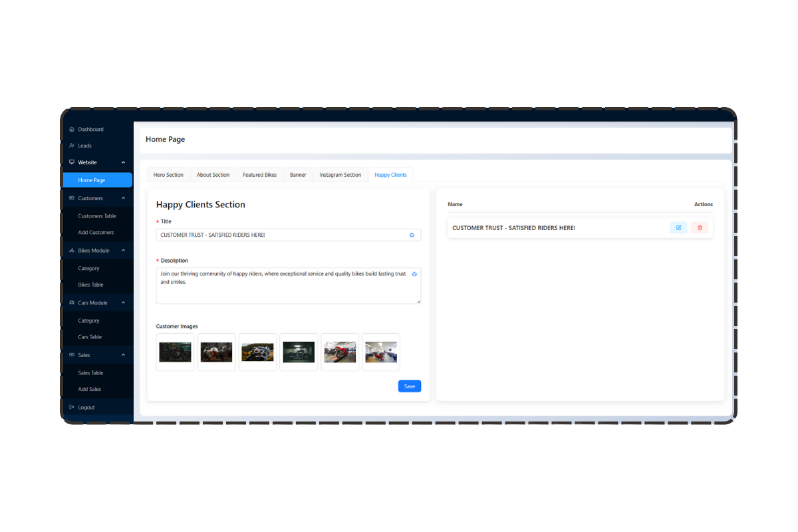Click the first customer image thumbnail
798x532 pixels.
[x=176, y=352]
